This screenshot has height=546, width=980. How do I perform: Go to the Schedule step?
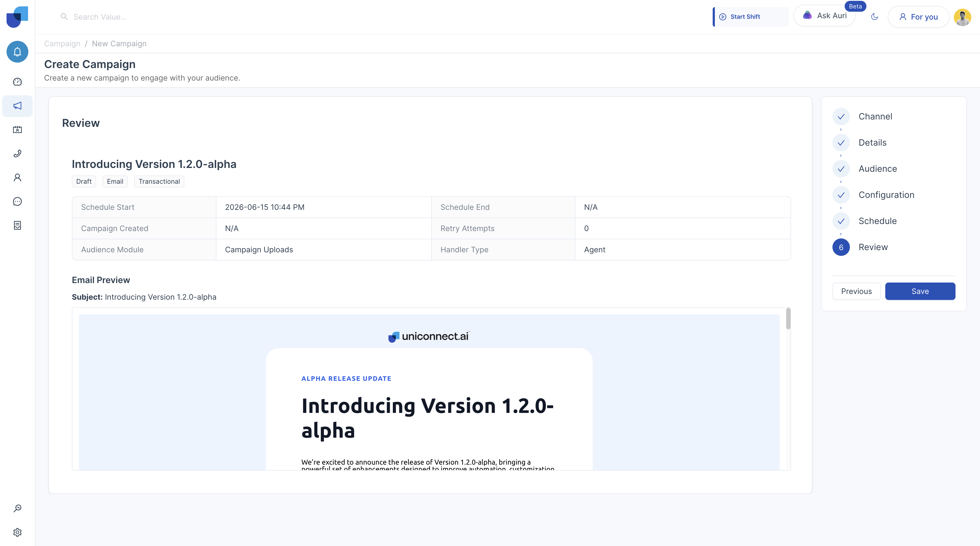(877, 221)
